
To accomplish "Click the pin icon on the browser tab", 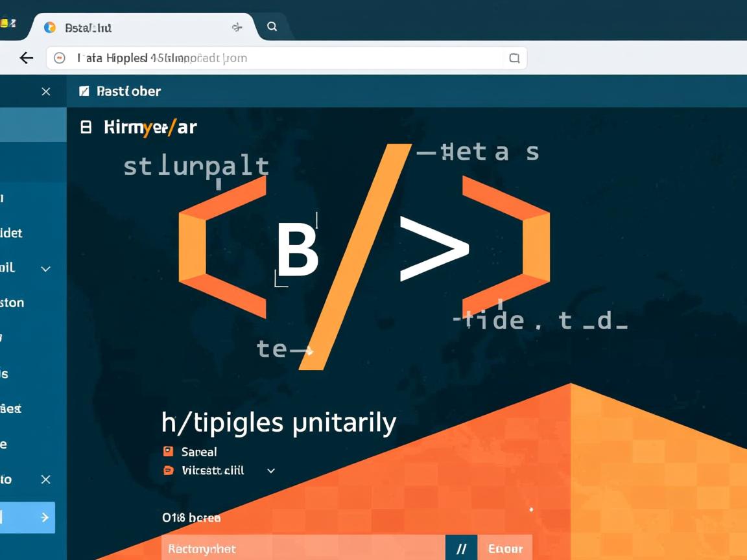I will [237, 27].
